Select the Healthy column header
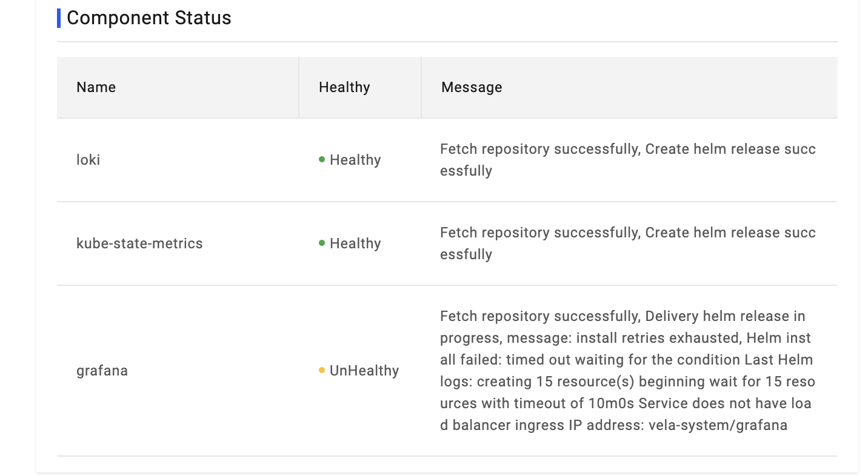This screenshot has width=868, height=476. tap(344, 87)
